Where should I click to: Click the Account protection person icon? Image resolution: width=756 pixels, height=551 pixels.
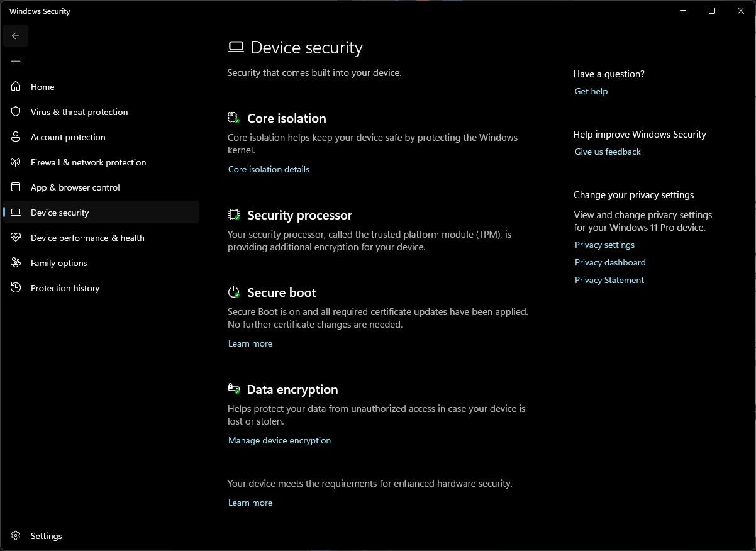point(16,137)
